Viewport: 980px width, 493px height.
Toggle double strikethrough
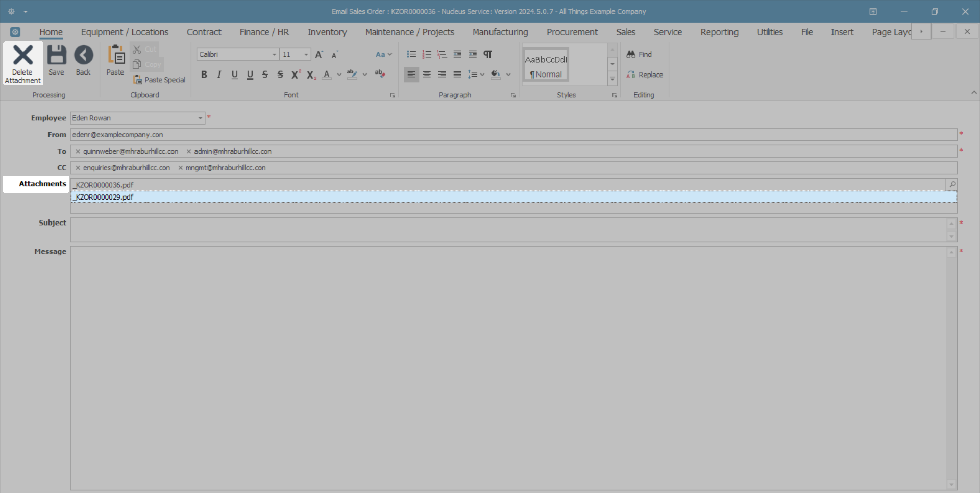coord(280,75)
